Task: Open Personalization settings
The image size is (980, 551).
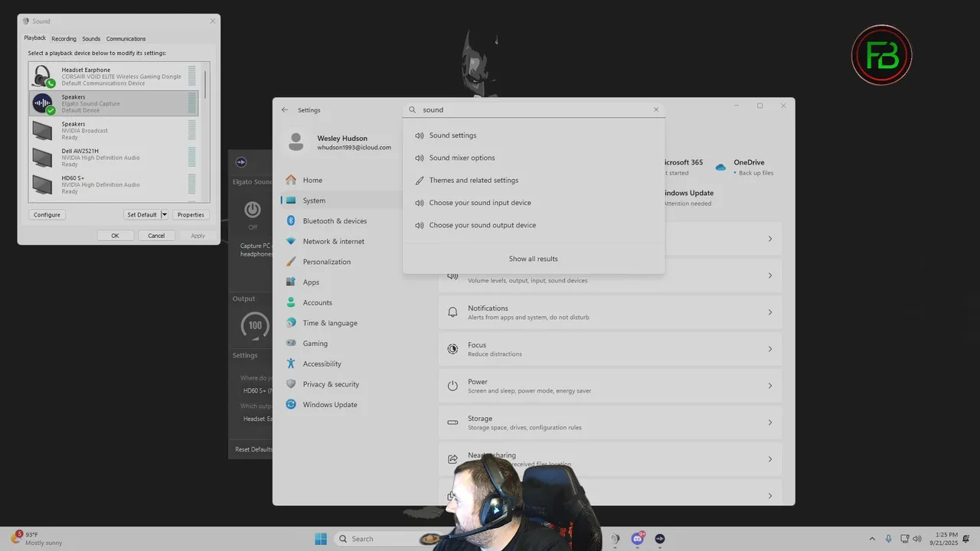Action: click(x=340, y=262)
